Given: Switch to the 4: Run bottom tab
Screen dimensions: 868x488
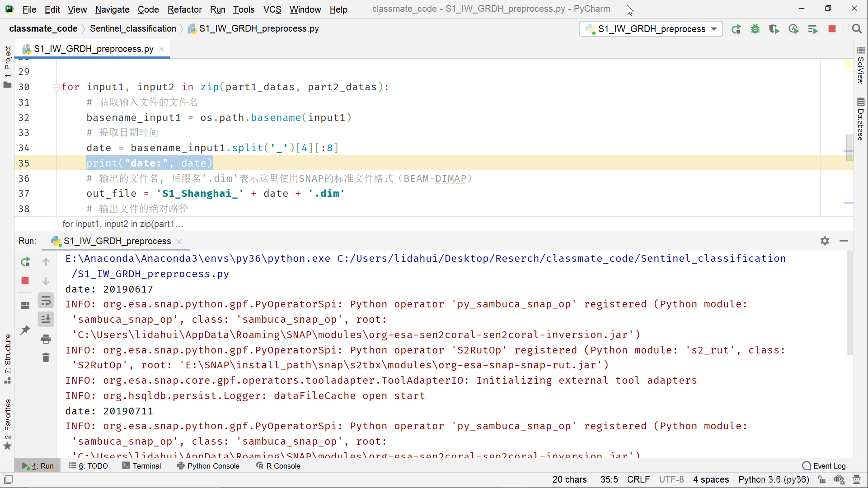Looking at the screenshot, I should point(38,466).
